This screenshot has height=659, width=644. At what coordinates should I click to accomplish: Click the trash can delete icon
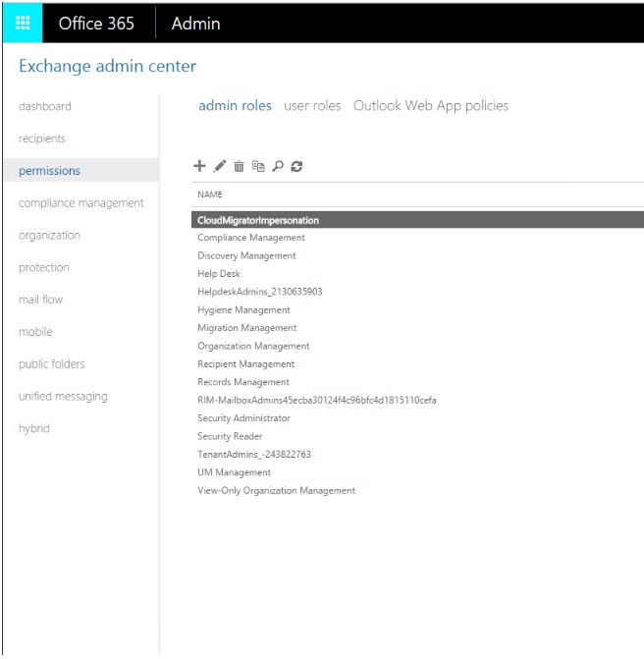click(239, 166)
